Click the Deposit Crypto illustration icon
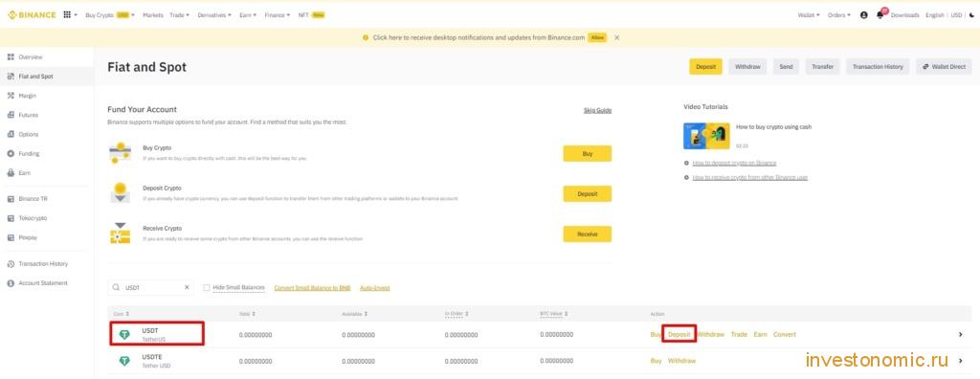Viewport: 980px width, 379px height. [120, 193]
